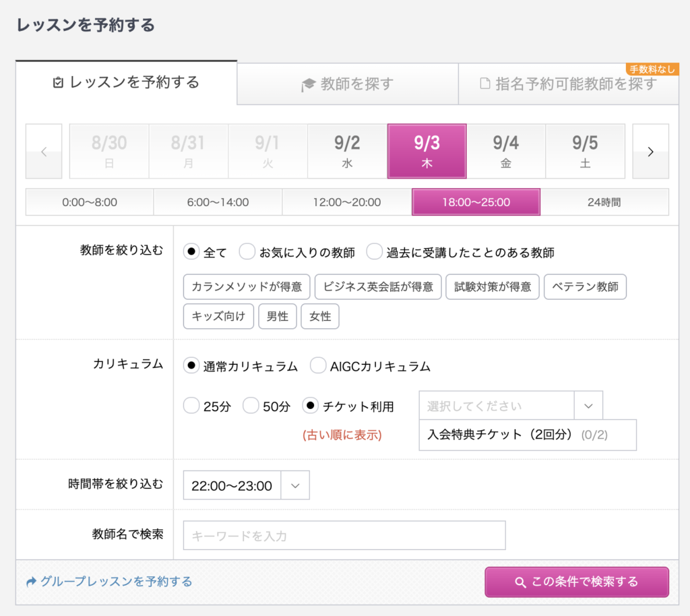Open グループレッスンを予約する link
Screen dimensions: 690x616
coord(117,582)
